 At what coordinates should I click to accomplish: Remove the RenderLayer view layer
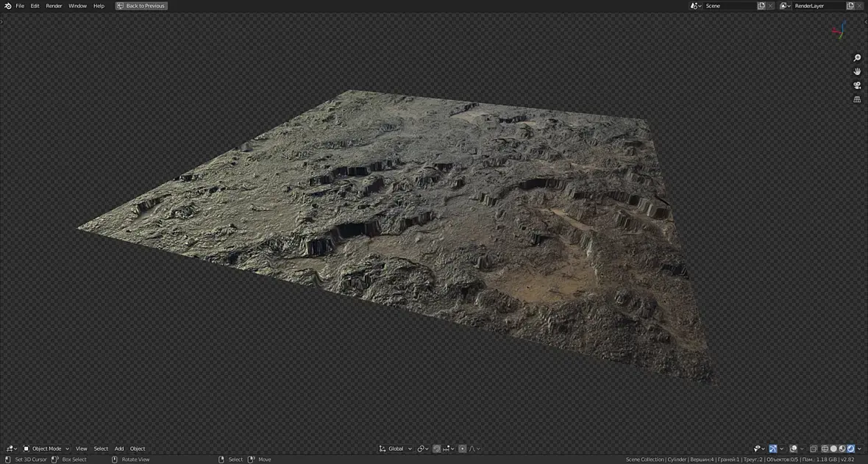point(860,6)
